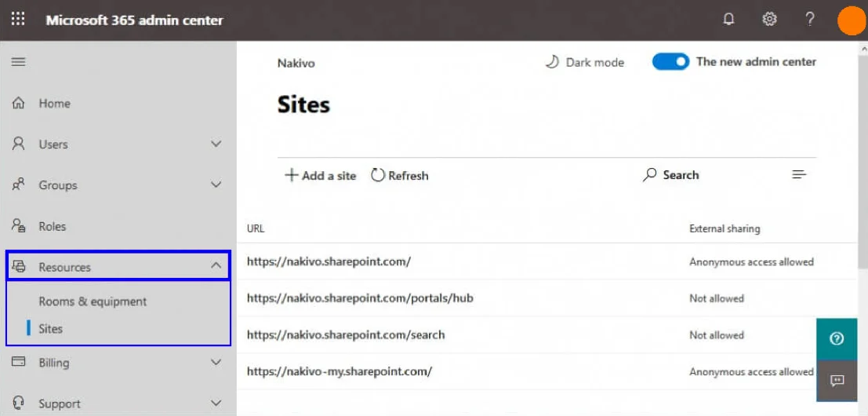Click the Billing card icon
Image resolution: width=868 pixels, height=416 pixels.
coord(18,362)
